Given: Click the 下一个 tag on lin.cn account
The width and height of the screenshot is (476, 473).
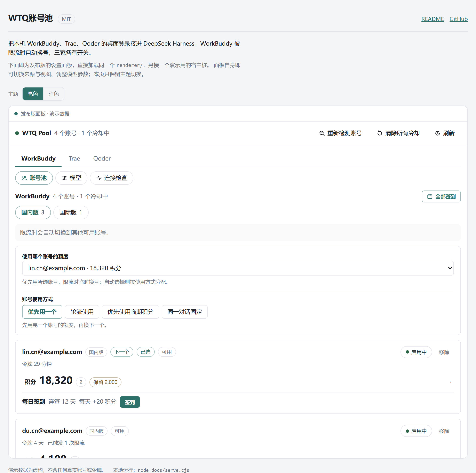Looking at the screenshot, I should coord(122,352).
